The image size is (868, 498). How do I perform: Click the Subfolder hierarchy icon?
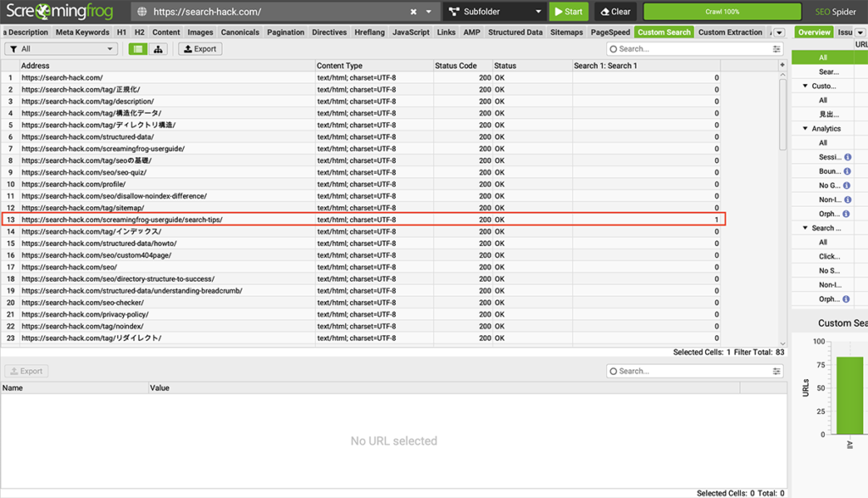454,12
